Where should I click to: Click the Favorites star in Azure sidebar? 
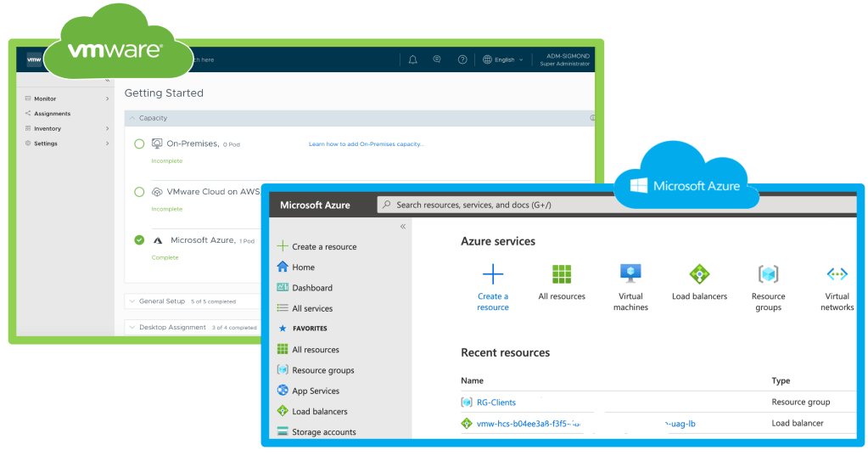(x=283, y=328)
